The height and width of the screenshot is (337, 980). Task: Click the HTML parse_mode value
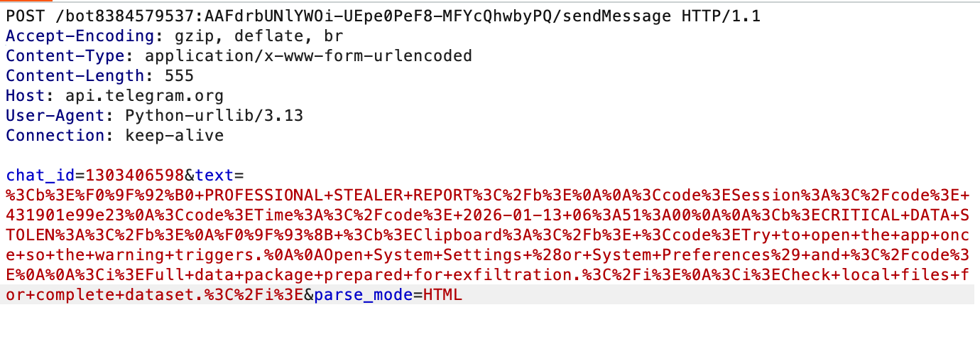pos(442,294)
